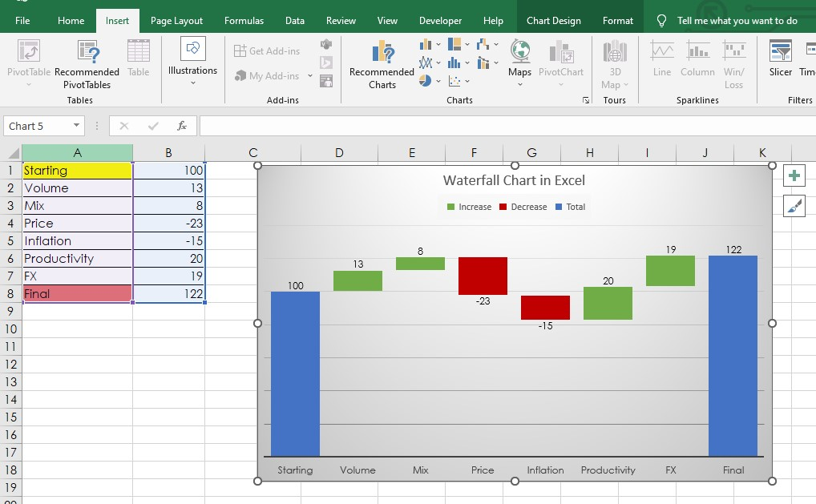Select the Insert Scatter Chart icon

pos(455,80)
